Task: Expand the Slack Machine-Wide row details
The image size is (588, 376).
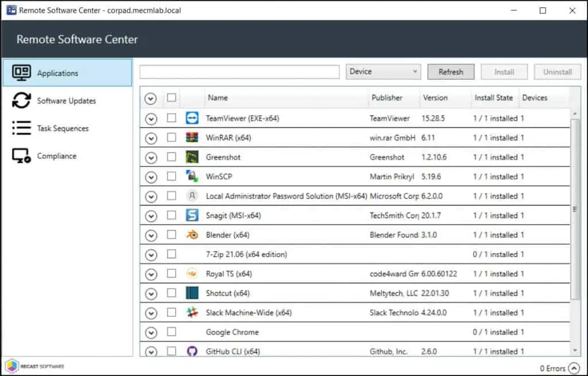Action: click(151, 313)
